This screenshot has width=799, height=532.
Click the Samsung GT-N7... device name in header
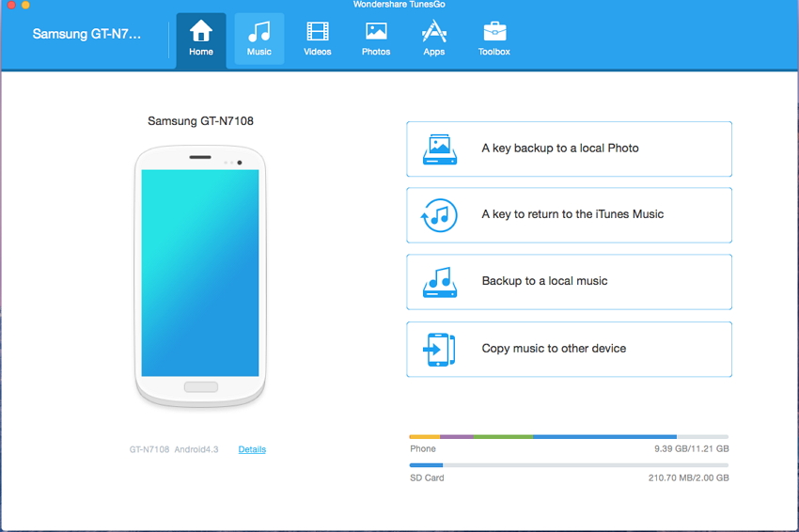(x=86, y=34)
